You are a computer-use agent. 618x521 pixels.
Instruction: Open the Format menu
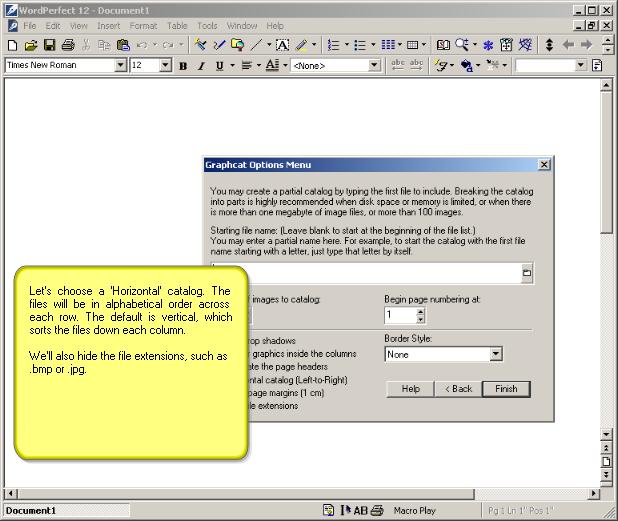pyautogui.click(x=143, y=26)
